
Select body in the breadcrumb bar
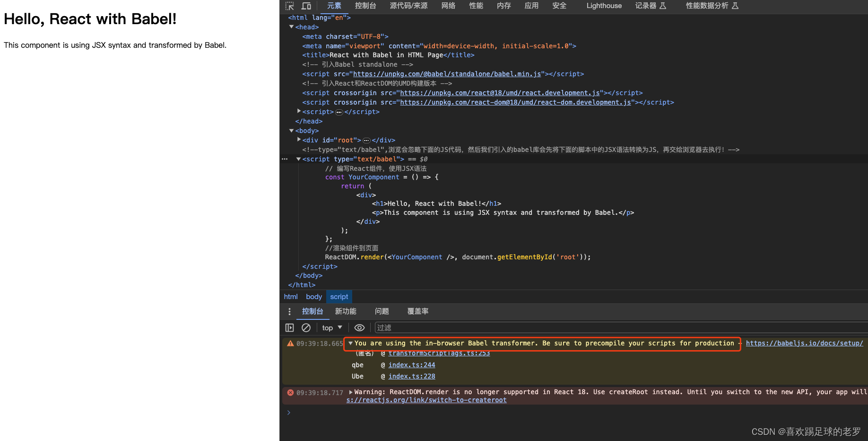coord(314,297)
